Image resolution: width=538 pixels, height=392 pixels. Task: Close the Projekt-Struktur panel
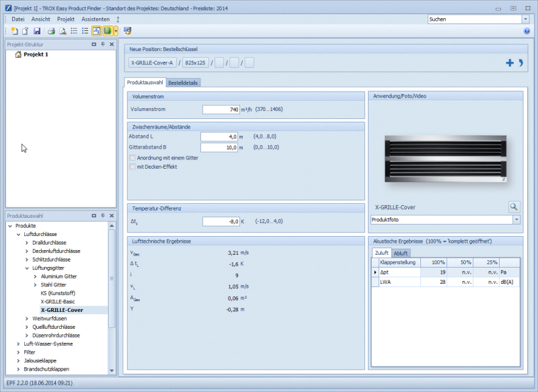tap(112, 44)
